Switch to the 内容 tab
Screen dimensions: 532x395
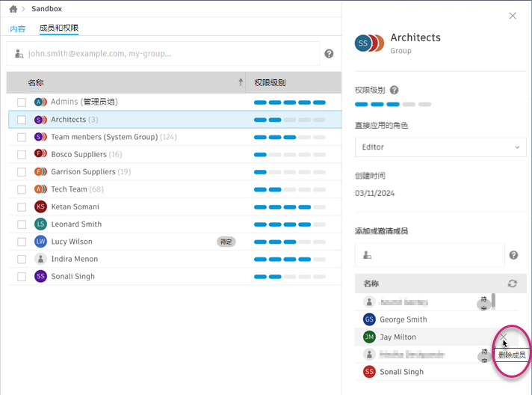click(x=18, y=29)
